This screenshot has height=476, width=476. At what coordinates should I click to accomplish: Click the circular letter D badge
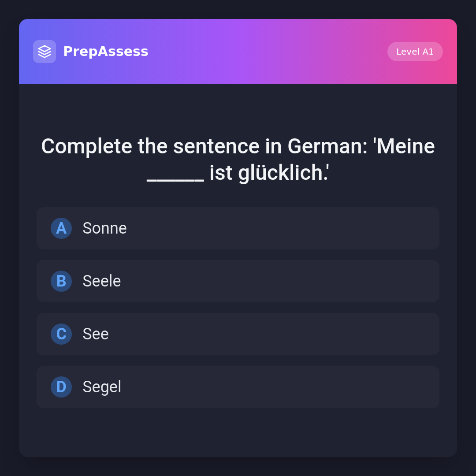coord(61,387)
